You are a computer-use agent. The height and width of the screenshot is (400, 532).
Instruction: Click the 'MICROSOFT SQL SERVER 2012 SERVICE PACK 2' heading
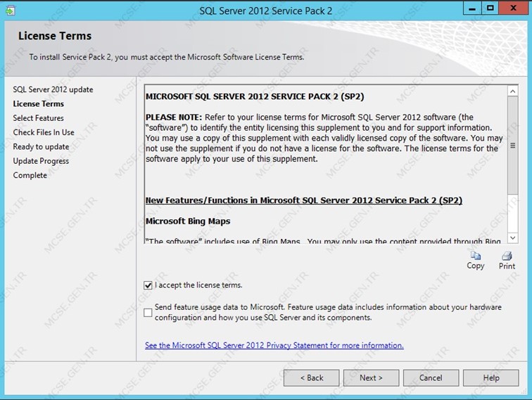click(255, 96)
